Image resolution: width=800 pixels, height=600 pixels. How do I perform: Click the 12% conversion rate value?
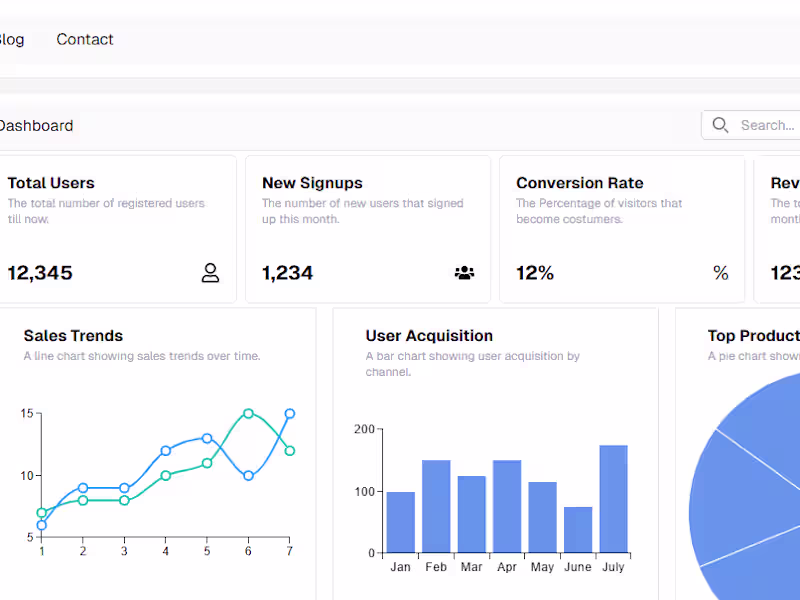pyautogui.click(x=535, y=273)
